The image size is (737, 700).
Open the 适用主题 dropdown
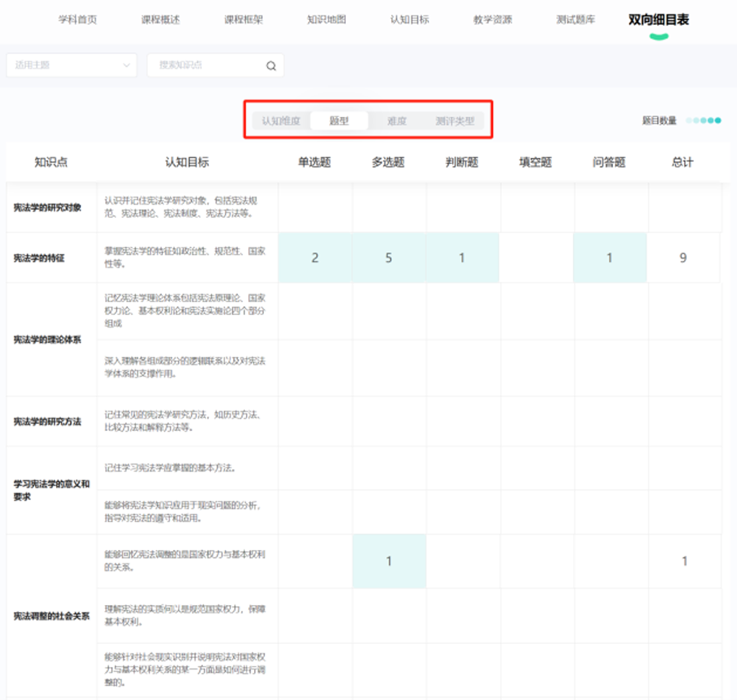pos(71,66)
